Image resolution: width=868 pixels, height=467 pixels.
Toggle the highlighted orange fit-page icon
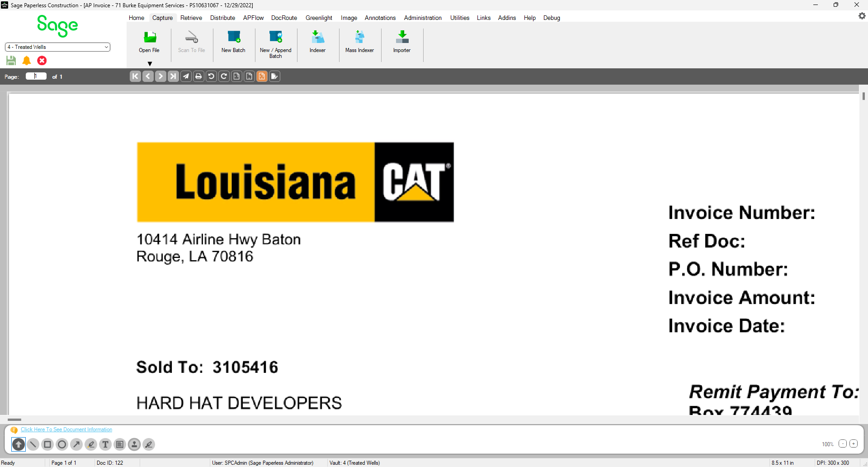(x=262, y=76)
